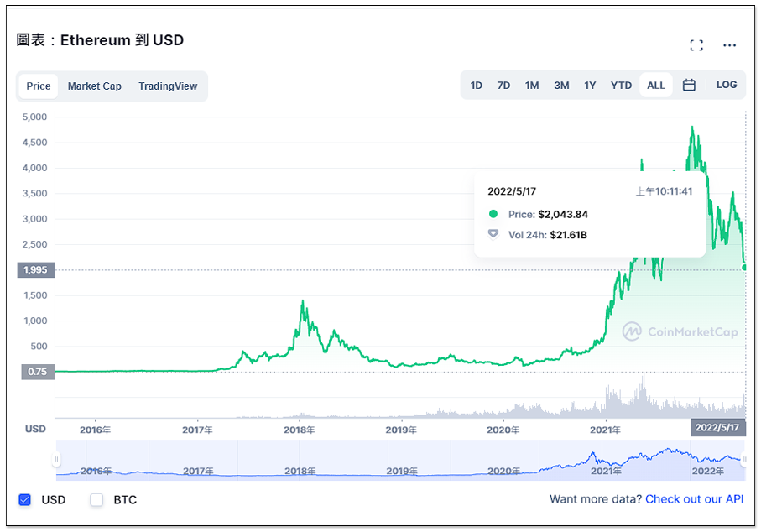Screen dimensions: 761x532
Task: Switch to TradingView tab
Action: [x=168, y=86]
